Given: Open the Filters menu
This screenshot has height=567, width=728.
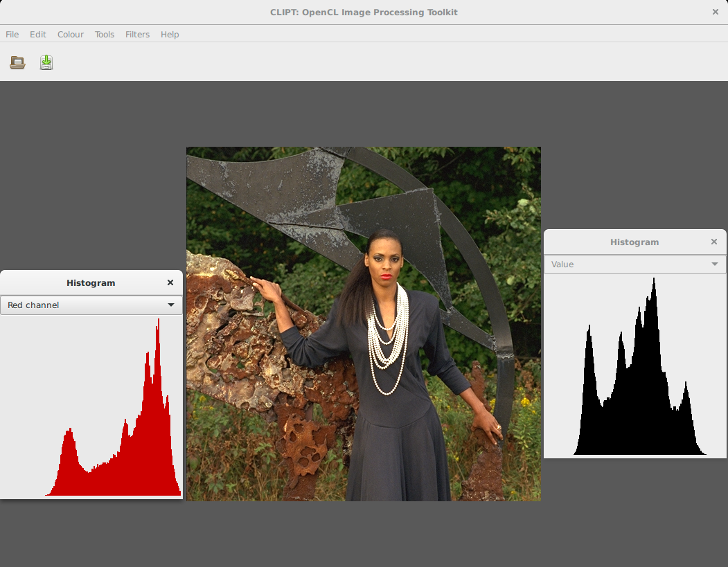Looking at the screenshot, I should [x=137, y=35].
